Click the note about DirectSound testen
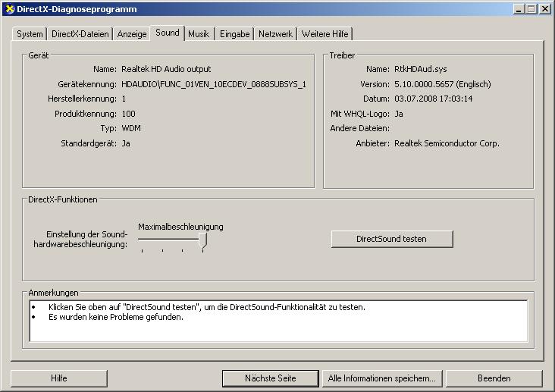The image size is (555, 392). pyautogui.click(x=207, y=307)
